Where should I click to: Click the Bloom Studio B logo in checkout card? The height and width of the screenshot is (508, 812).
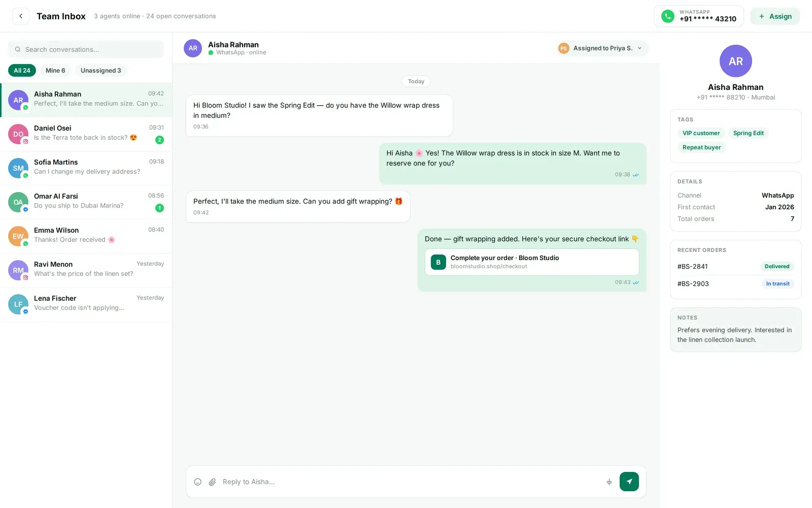pos(438,262)
